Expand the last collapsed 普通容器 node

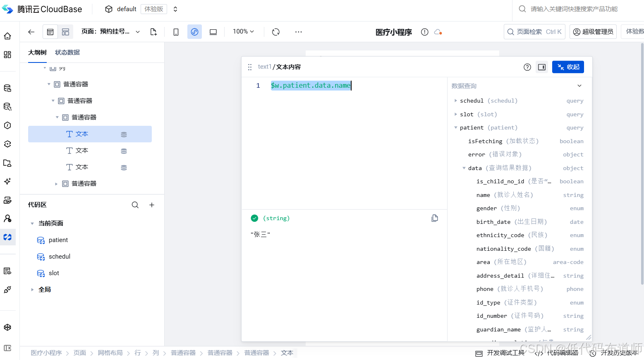(x=56, y=184)
